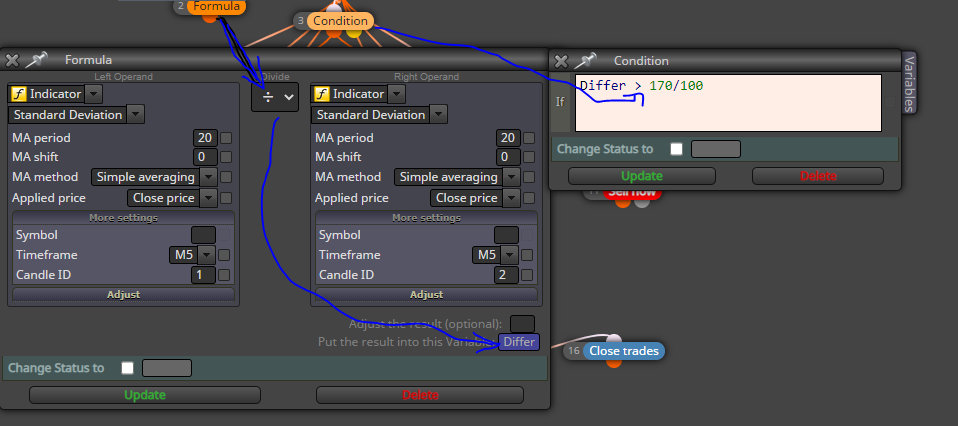
Task: Close the Formula panel with X icon
Action: coord(12,60)
